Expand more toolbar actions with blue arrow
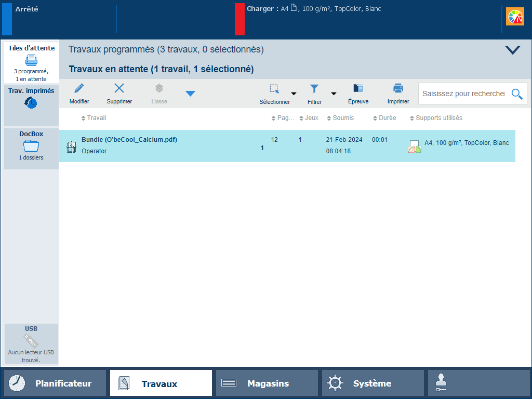 190,94
